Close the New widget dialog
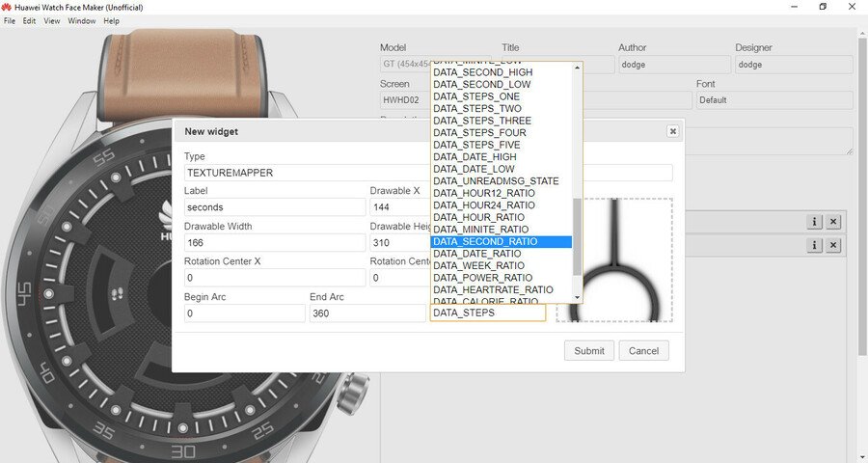 click(672, 131)
